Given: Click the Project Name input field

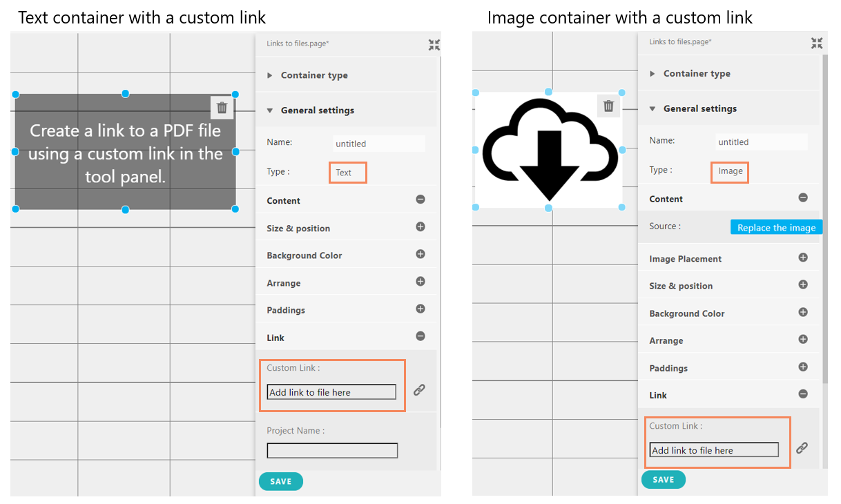Looking at the screenshot, I should click(x=332, y=451).
